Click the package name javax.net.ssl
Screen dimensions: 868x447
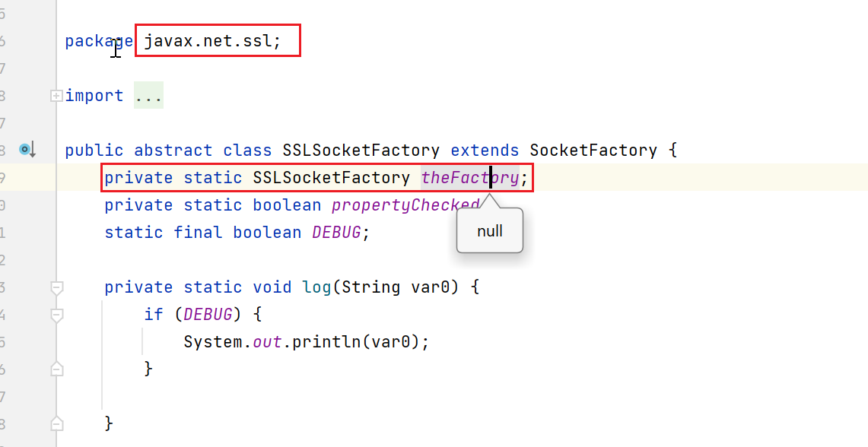point(212,41)
